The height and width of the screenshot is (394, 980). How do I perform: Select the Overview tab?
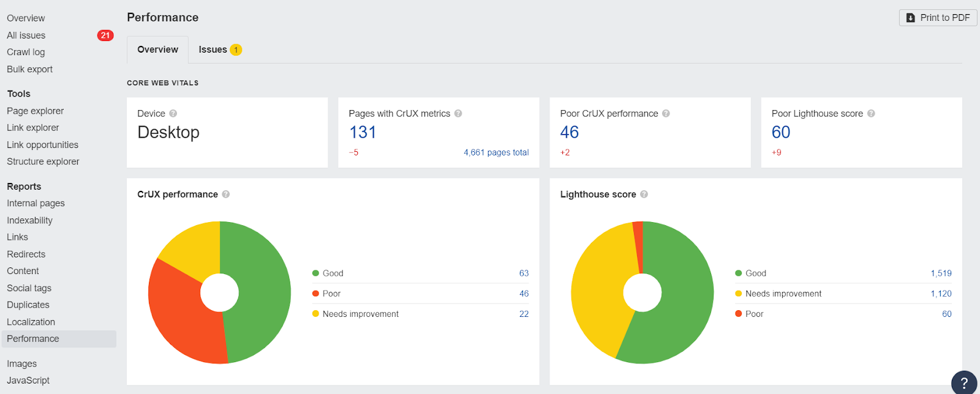point(157,50)
